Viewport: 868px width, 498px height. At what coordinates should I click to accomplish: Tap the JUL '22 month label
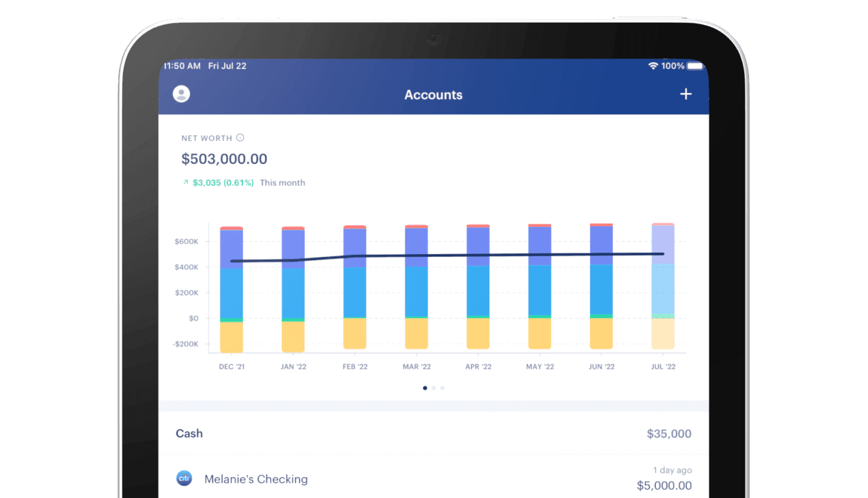(x=663, y=366)
